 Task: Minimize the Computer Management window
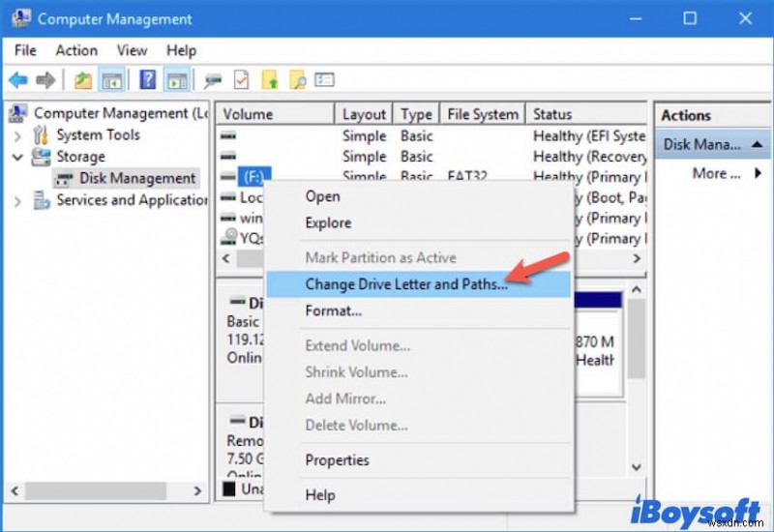(636, 18)
